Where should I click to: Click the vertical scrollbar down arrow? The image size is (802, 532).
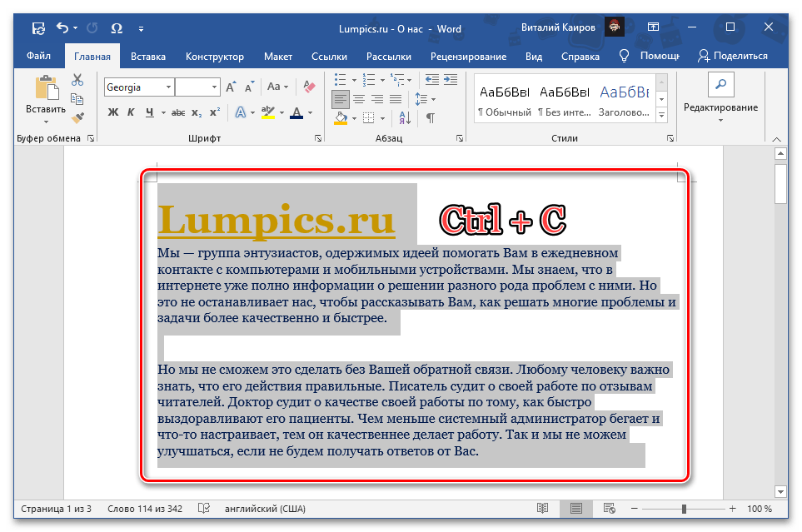coord(780,492)
